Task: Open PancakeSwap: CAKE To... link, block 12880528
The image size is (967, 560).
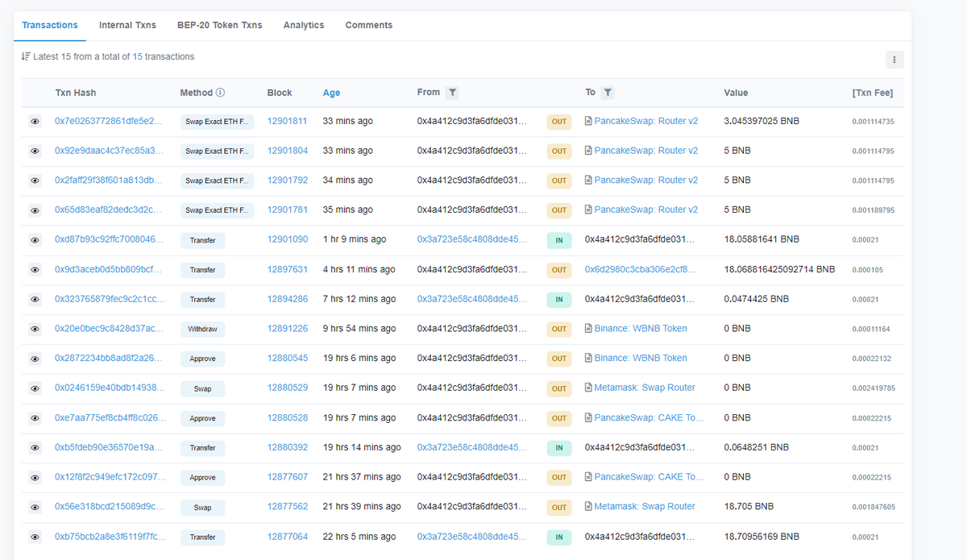Action: (x=650, y=417)
